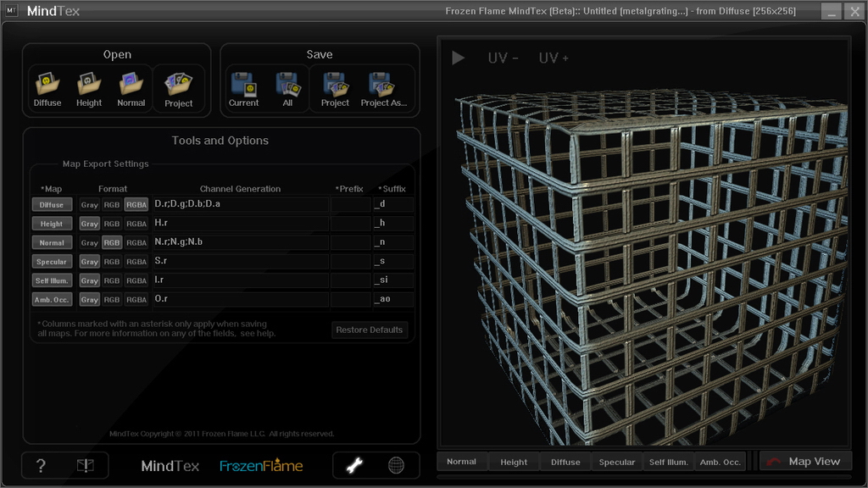
Task: Switch to Map View
Action: pyautogui.click(x=804, y=462)
